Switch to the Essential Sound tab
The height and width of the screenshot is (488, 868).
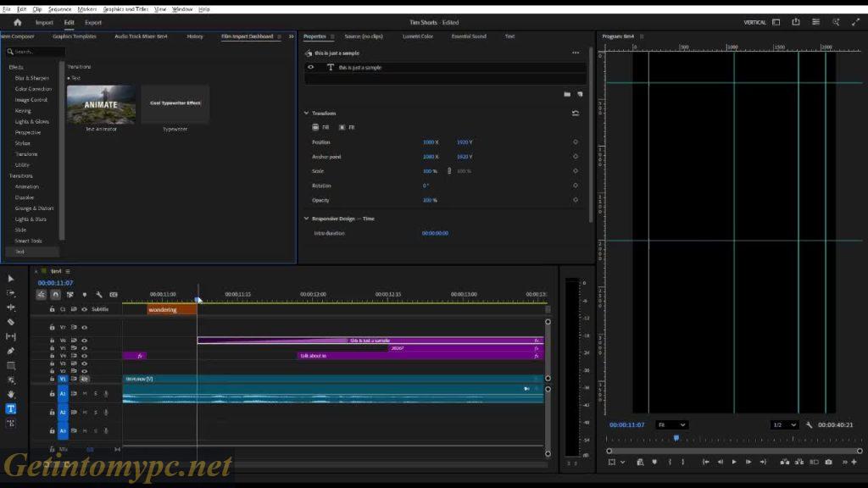469,36
